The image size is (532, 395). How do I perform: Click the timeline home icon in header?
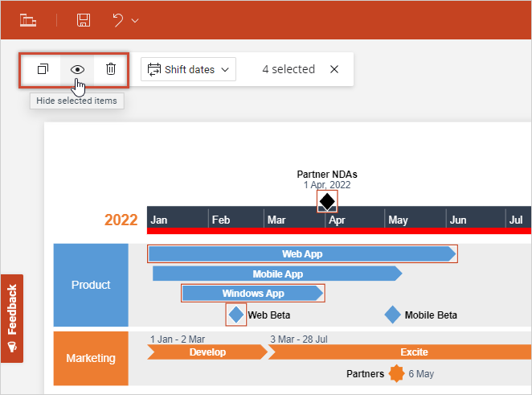(28, 20)
